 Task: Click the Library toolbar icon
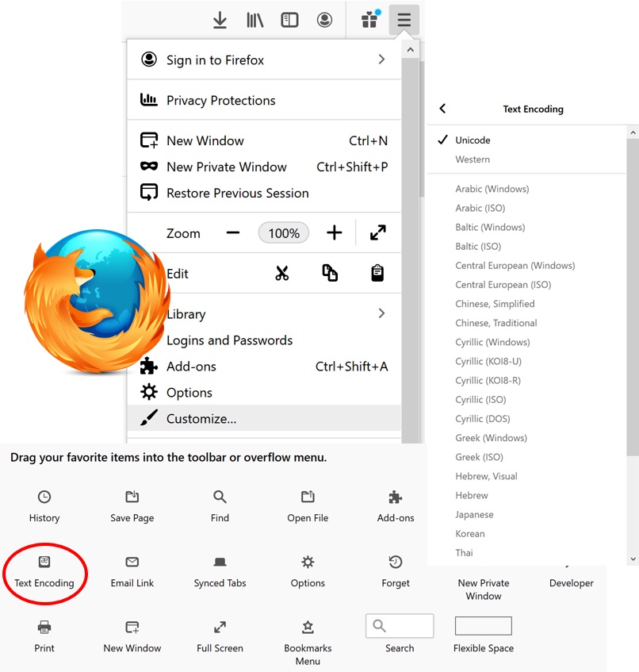tap(254, 20)
